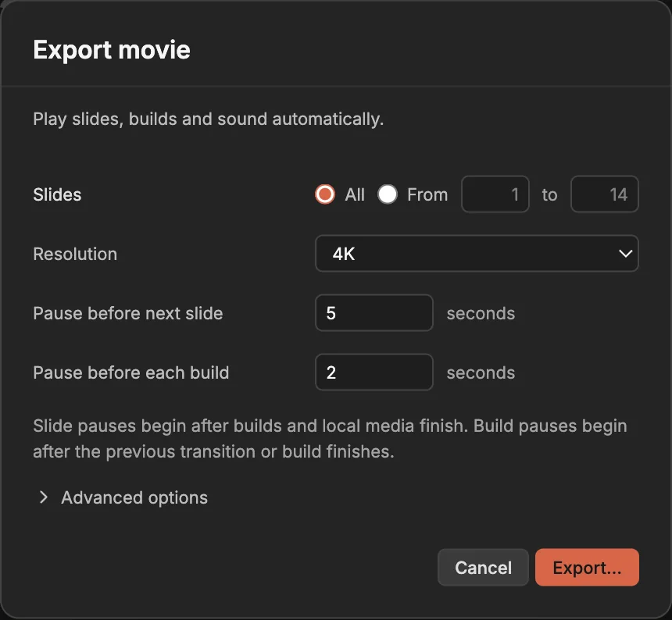The image size is (672, 620).
Task: Click the ending slide number field showing 14
Action: [604, 194]
